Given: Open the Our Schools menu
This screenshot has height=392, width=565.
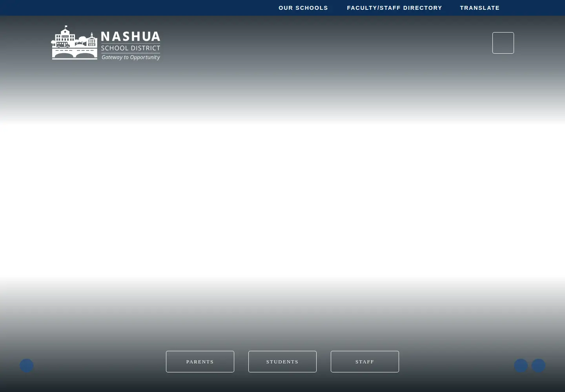Looking at the screenshot, I should 303,8.
